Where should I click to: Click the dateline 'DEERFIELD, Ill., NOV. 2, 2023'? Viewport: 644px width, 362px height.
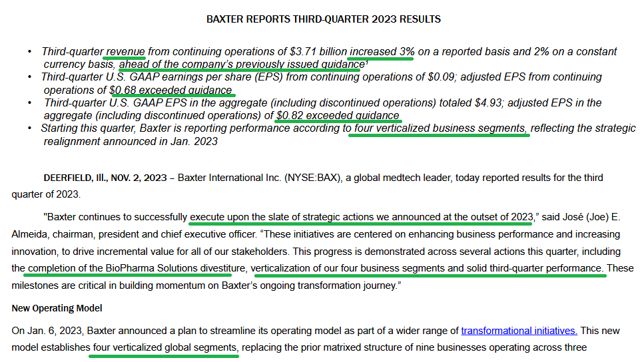click(x=105, y=178)
